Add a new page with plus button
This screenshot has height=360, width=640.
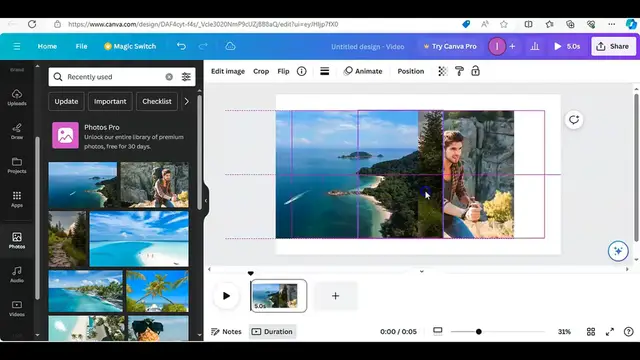[335, 296]
